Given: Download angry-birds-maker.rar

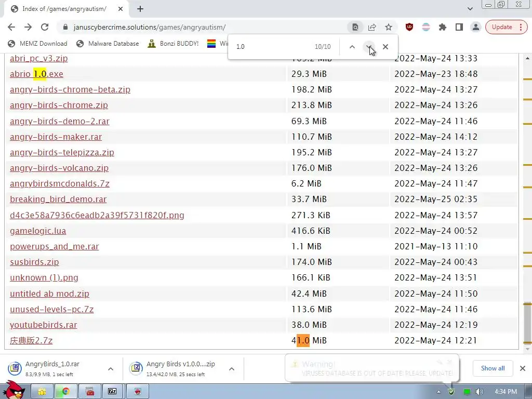Looking at the screenshot, I should (x=56, y=137).
